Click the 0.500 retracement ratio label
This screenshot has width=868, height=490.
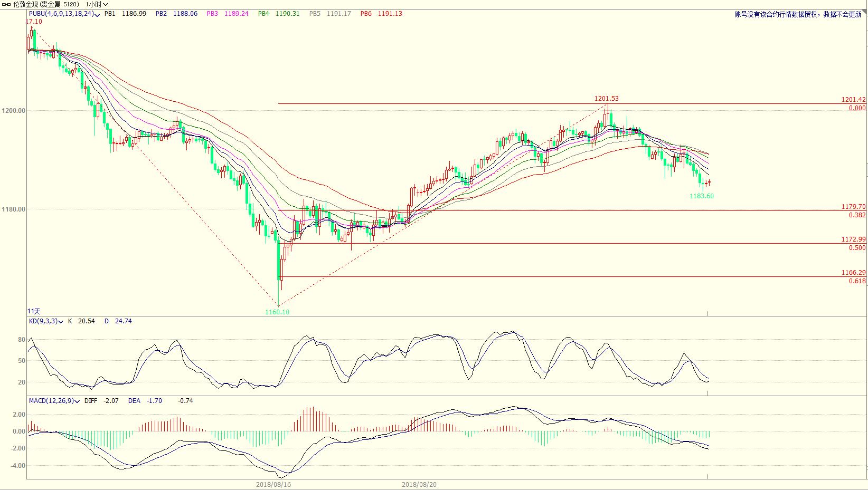tap(857, 248)
